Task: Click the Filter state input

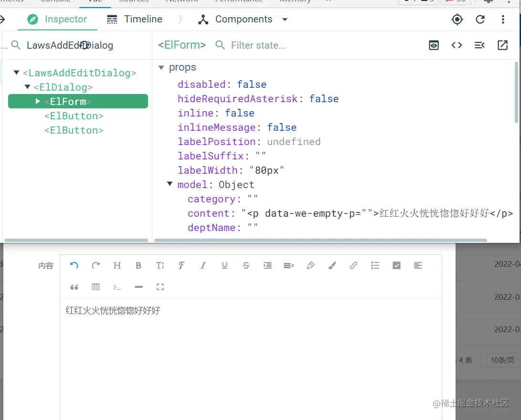Action: tap(258, 45)
